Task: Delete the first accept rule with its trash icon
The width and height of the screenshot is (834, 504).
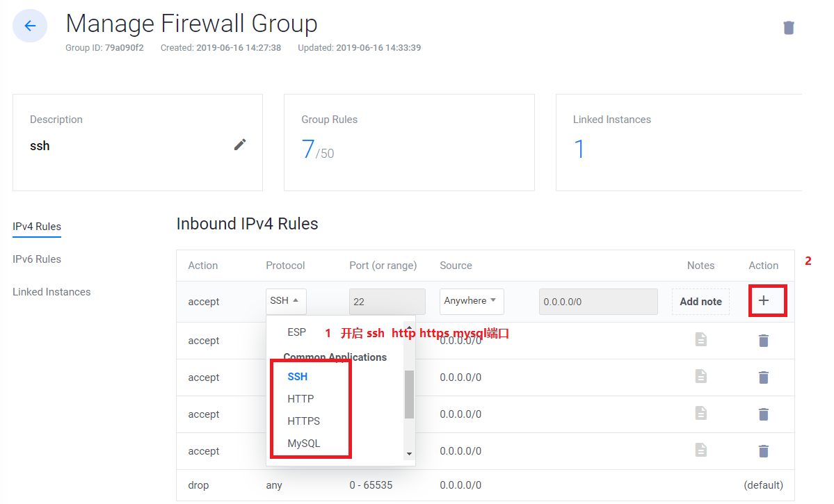Action: coord(763,340)
